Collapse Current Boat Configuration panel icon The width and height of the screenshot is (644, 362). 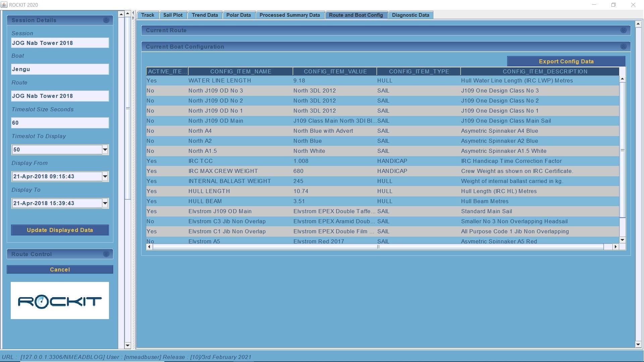pyautogui.click(x=623, y=47)
